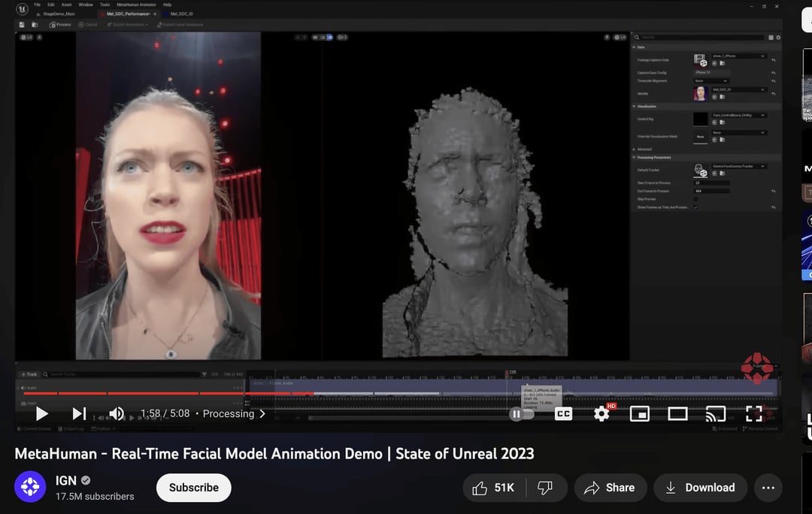
Task: Open the IGN channel avatar
Action: tap(30, 486)
